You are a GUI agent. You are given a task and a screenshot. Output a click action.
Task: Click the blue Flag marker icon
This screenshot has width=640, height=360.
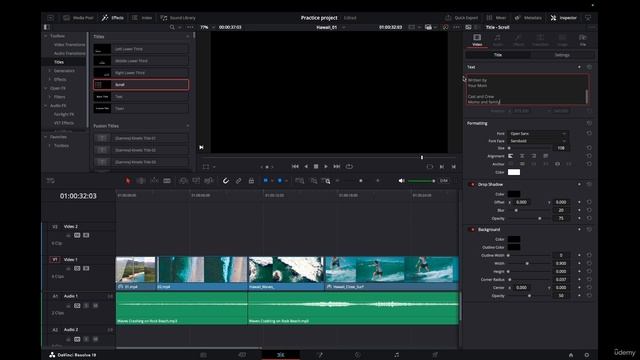(x=266, y=180)
